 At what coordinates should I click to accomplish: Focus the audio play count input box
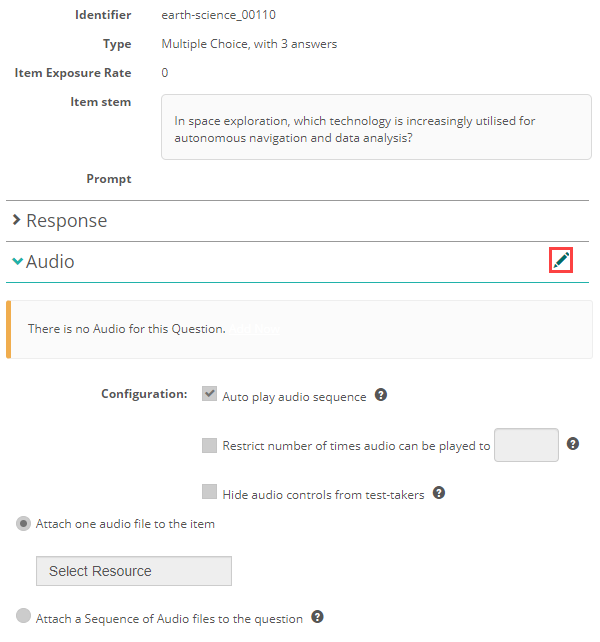pyautogui.click(x=526, y=445)
